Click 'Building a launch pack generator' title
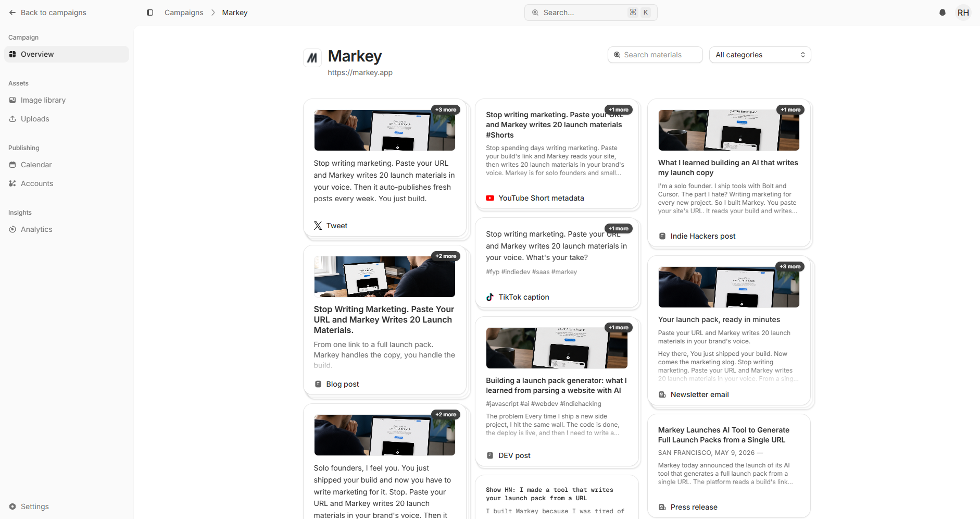 [557, 386]
